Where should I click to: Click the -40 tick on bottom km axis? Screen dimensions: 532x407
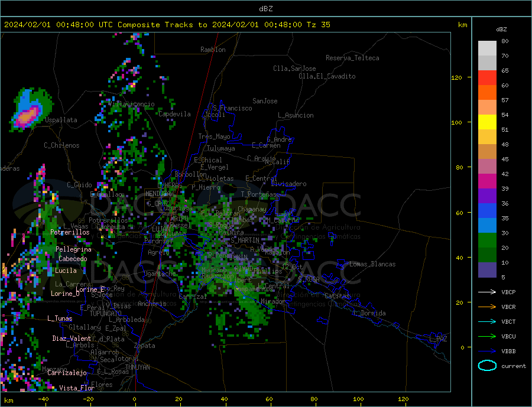tap(43, 399)
